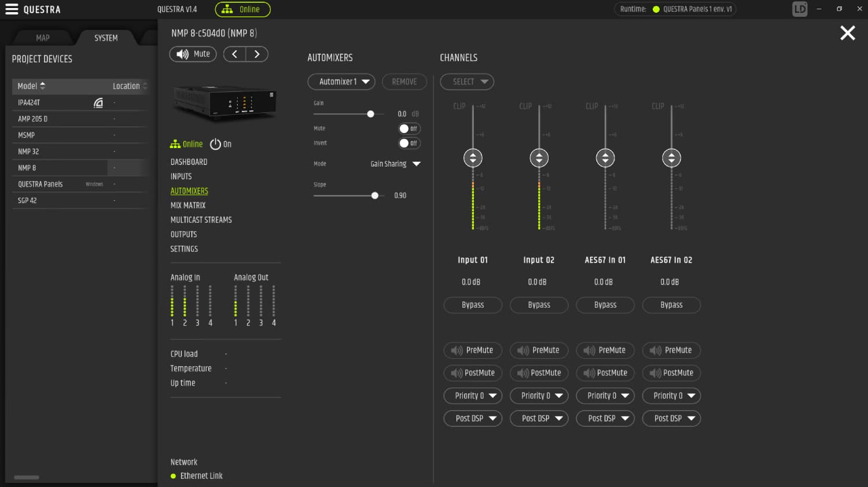Switch to the MAP tab
The height and width of the screenshot is (487, 868).
(x=42, y=37)
